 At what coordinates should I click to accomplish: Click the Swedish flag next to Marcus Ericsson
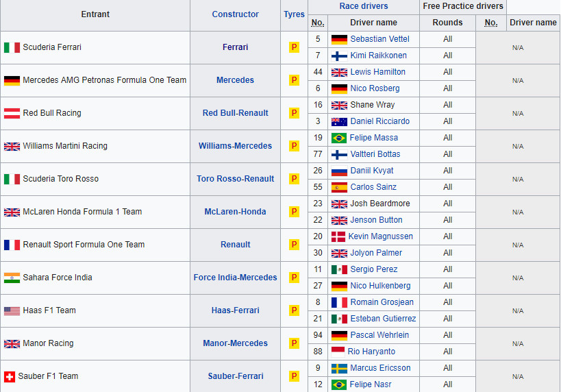(339, 369)
